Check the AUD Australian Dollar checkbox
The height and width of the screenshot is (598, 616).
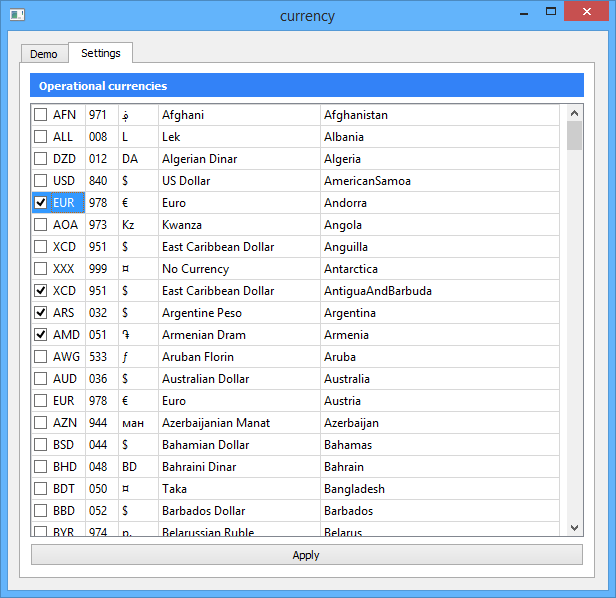pos(40,379)
